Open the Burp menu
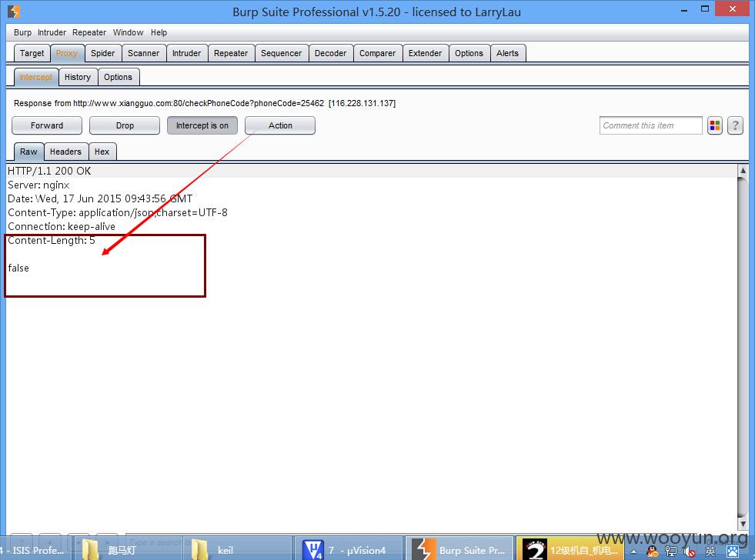Screen dimensions: 755x560 click(22, 32)
